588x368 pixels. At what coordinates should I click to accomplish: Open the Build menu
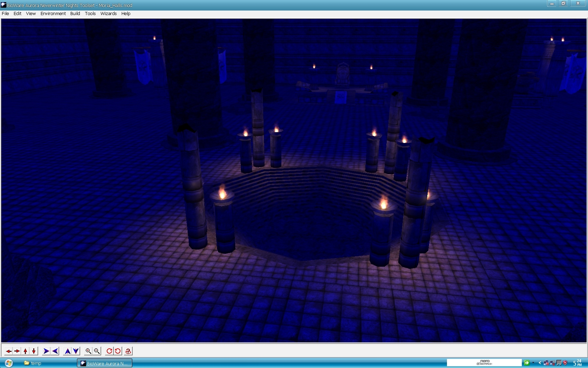[75, 14]
